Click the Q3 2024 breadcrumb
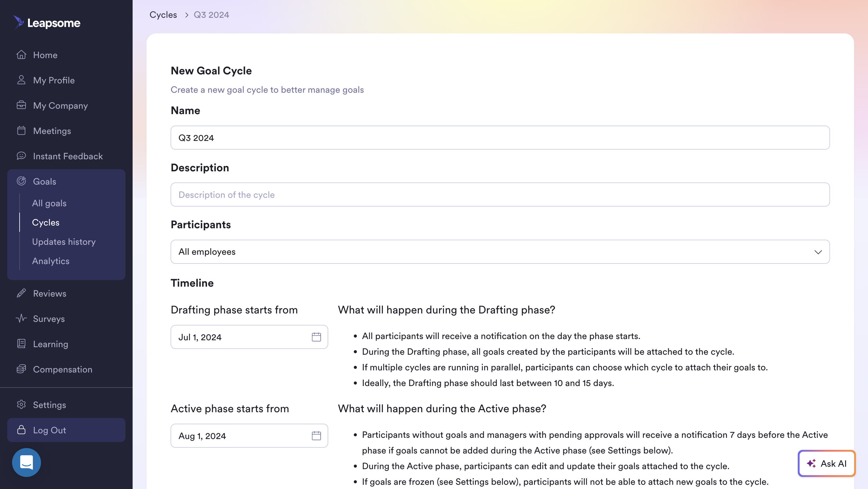Image resolution: width=868 pixels, height=489 pixels. (x=211, y=15)
